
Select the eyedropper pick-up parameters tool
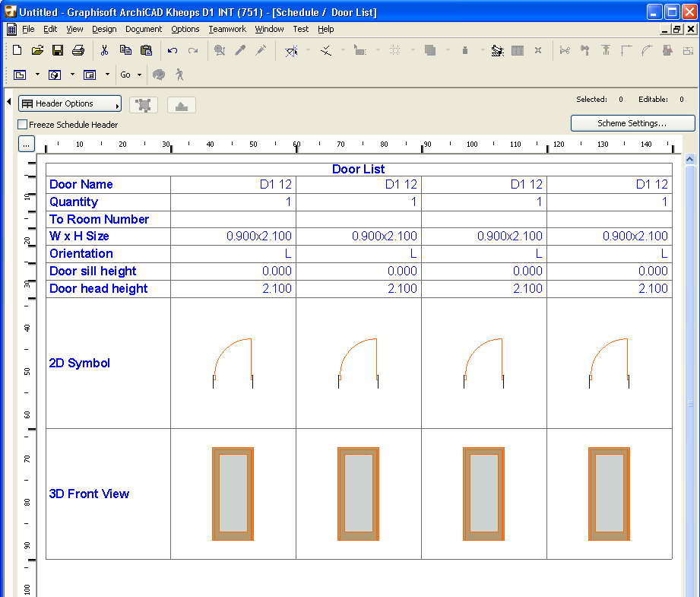pyautogui.click(x=240, y=50)
